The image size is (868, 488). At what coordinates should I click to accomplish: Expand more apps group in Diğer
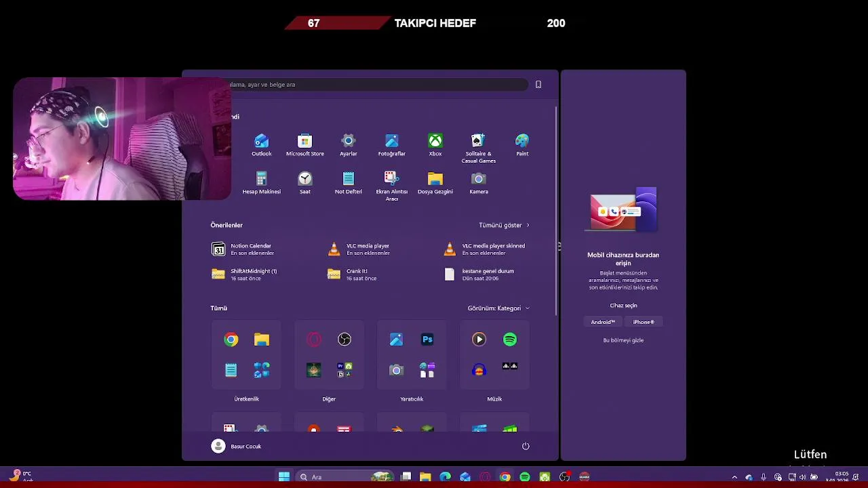[344, 370]
